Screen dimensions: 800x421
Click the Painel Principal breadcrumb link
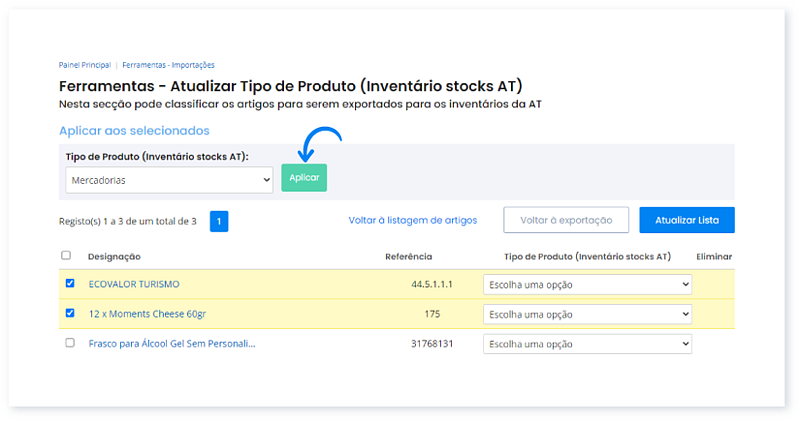click(85, 65)
